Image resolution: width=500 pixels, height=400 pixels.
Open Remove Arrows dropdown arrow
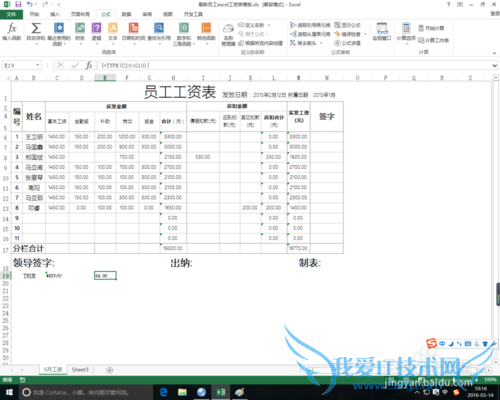point(321,43)
